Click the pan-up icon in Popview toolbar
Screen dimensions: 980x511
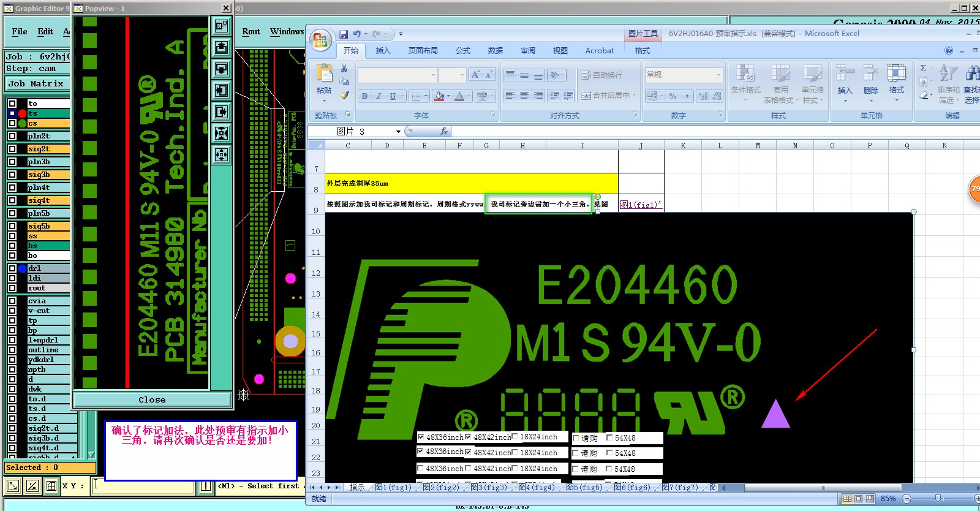(221, 47)
